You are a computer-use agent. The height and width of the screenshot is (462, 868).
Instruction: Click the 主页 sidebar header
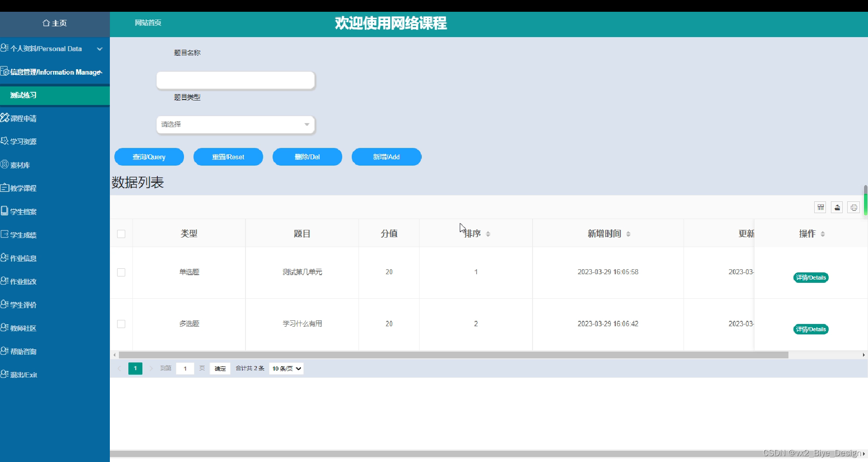coord(55,24)
